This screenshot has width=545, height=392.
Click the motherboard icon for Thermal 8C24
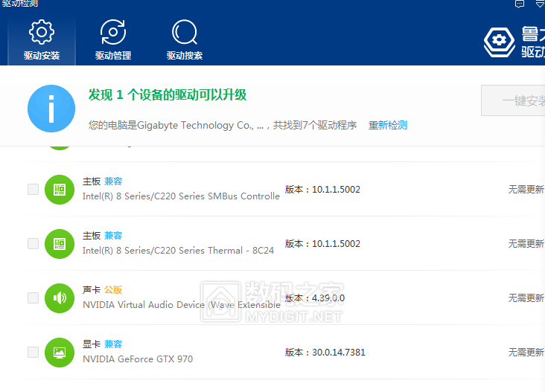(60, 244)
